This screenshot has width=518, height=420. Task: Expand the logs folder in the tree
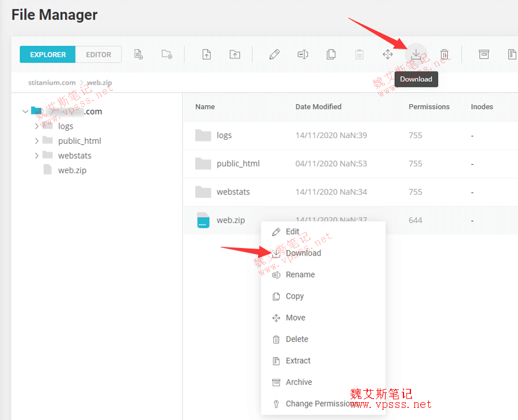click(37, 126)
